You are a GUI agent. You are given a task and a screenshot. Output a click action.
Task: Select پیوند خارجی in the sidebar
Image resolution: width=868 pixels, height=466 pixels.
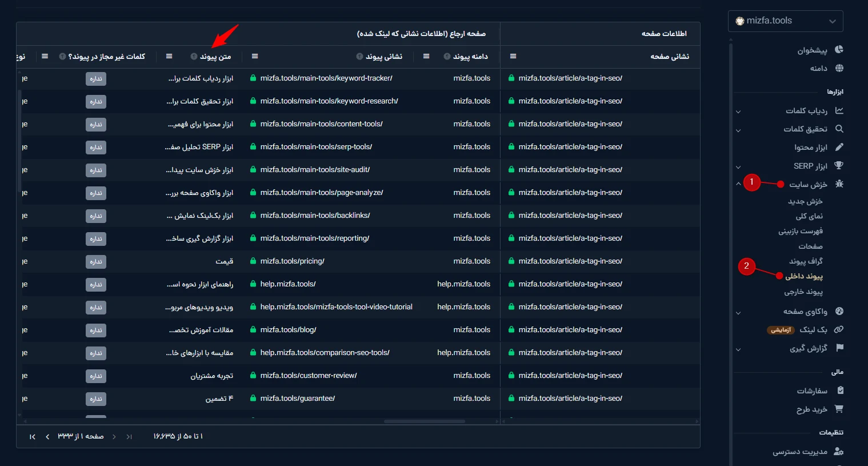click(803, 292)
